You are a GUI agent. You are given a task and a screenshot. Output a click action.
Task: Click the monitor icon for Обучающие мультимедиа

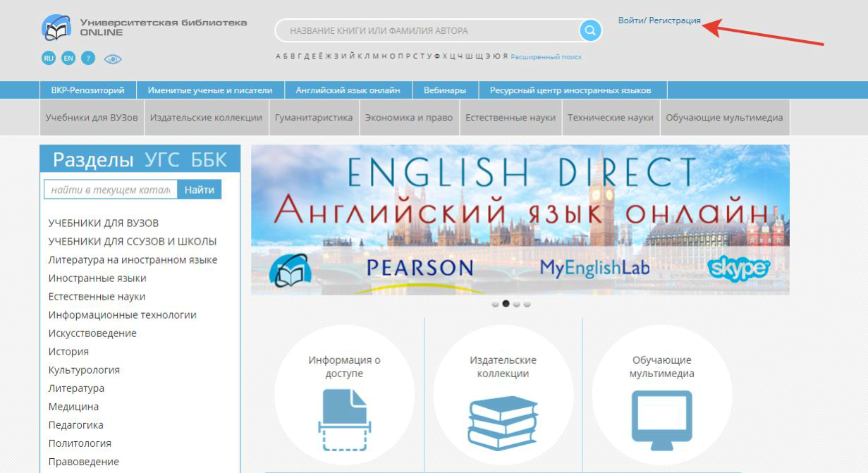(661, 420)
